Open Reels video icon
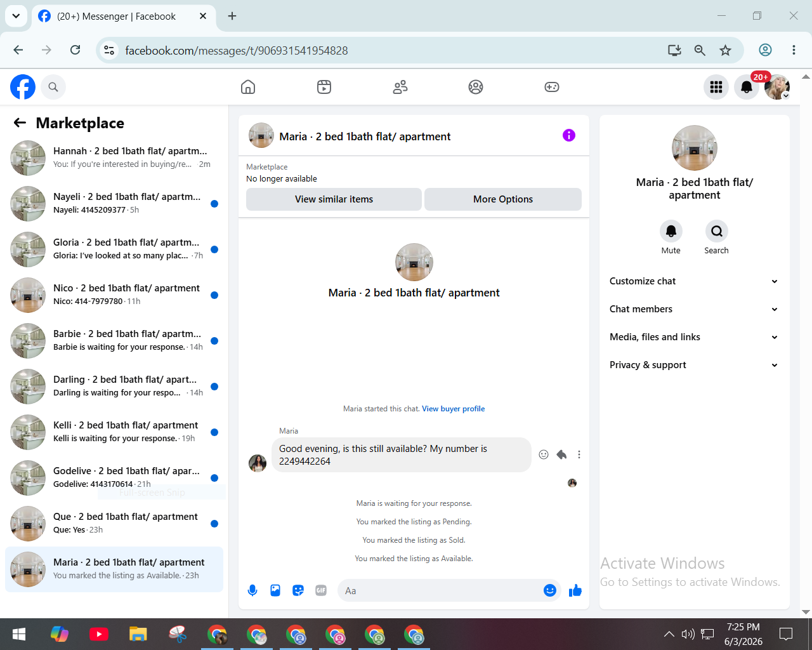The image size is (812, 650). tap(324, 87)
